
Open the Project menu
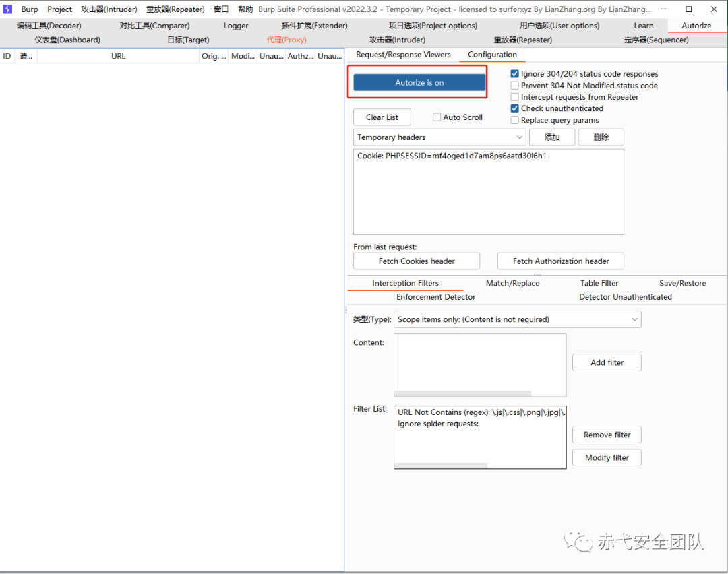59,9
